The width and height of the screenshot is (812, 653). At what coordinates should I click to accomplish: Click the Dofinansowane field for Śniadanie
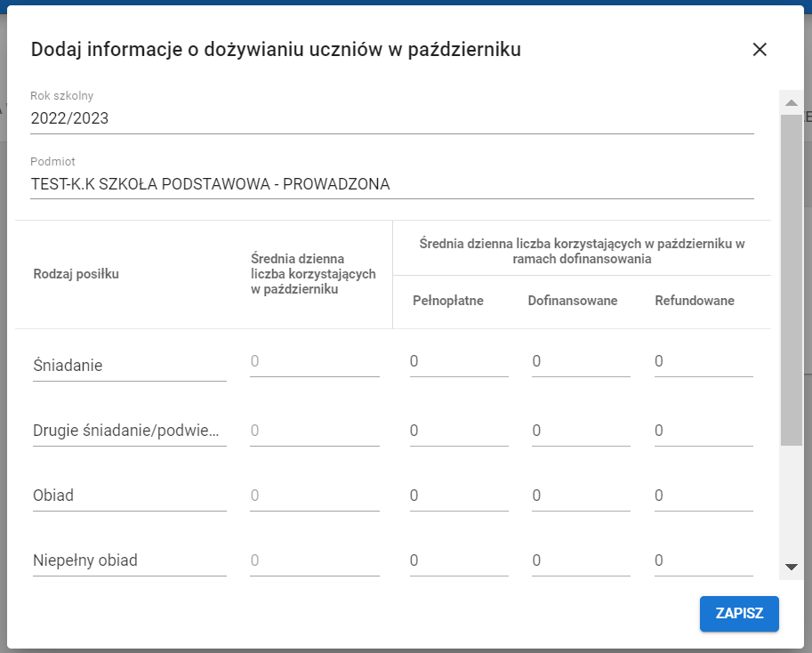tap(581, 361)
